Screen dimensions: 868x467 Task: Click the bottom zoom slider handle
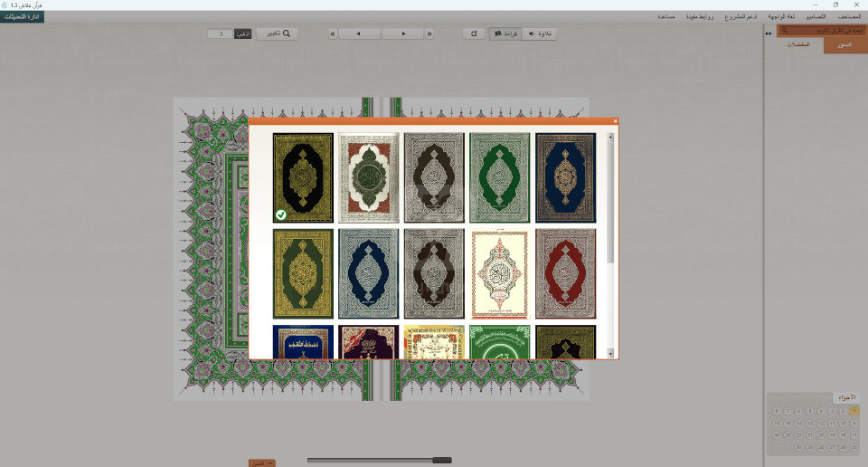[x=442, y=460]
